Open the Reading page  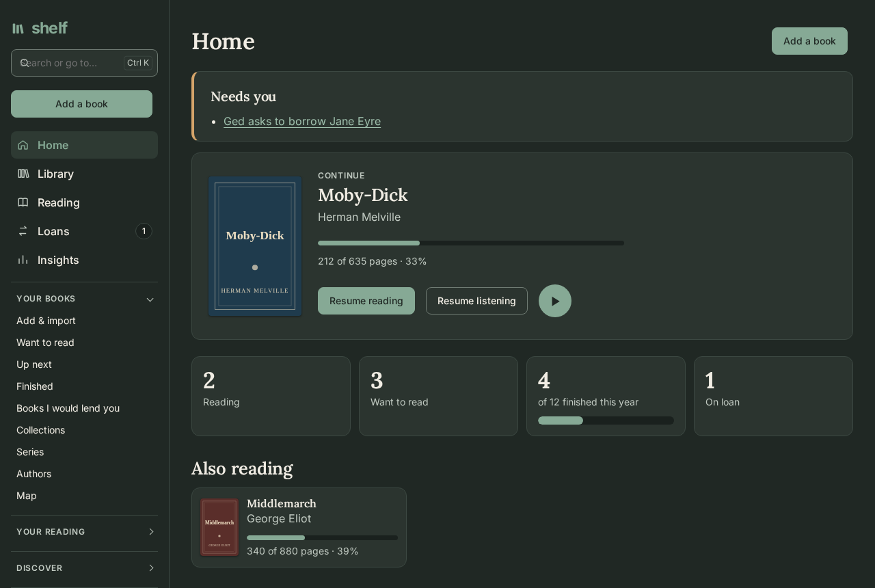(84, 202)
